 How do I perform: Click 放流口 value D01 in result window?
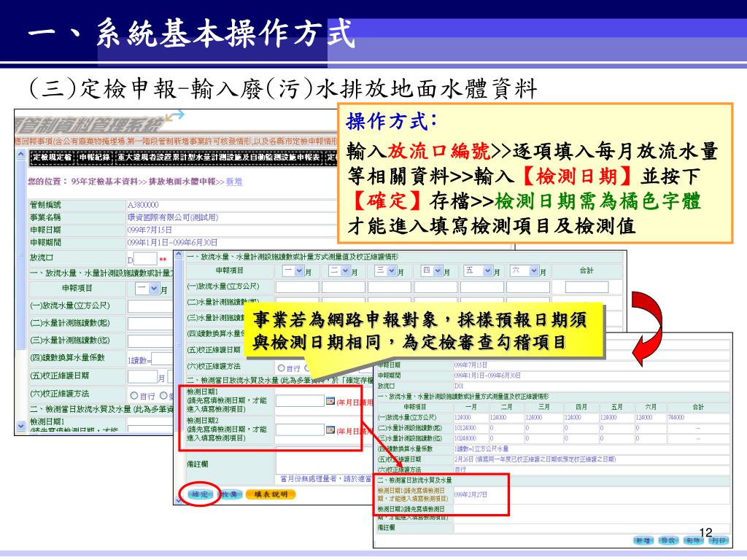coord(459,386)
